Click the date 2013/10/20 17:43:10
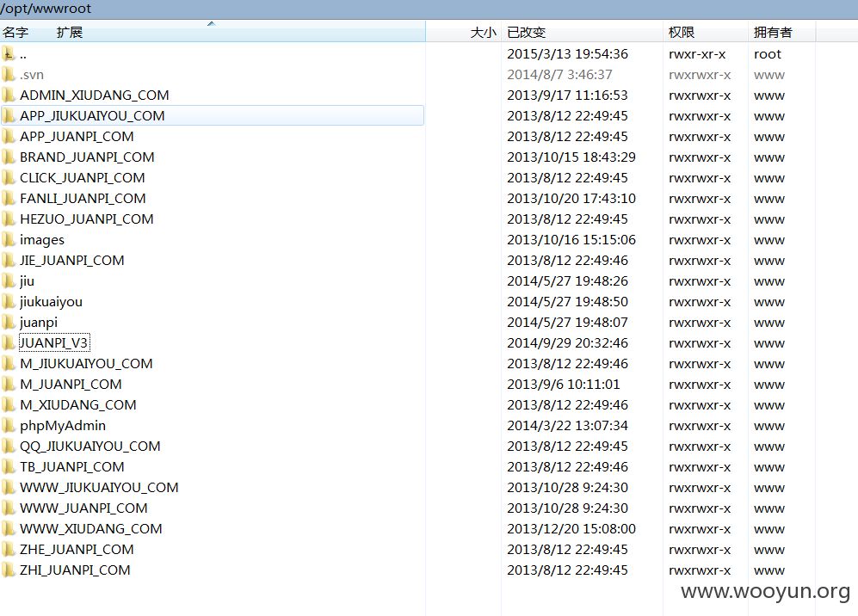This screenshot has width=858, height=616. [571, 198]
